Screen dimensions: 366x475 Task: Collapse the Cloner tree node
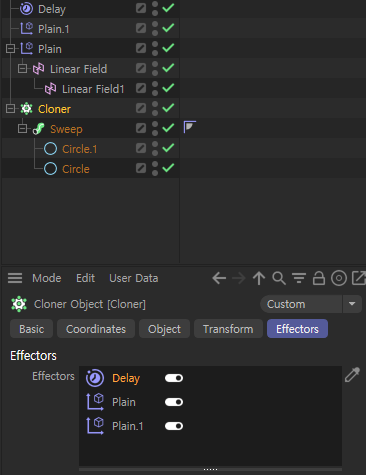(10, 109)
